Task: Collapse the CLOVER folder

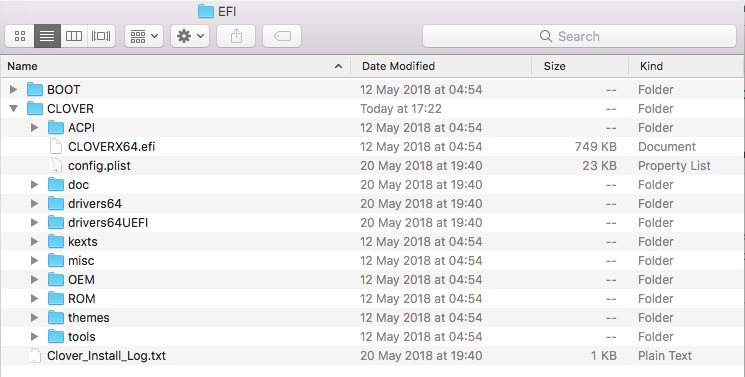Action: pos(14,108)
